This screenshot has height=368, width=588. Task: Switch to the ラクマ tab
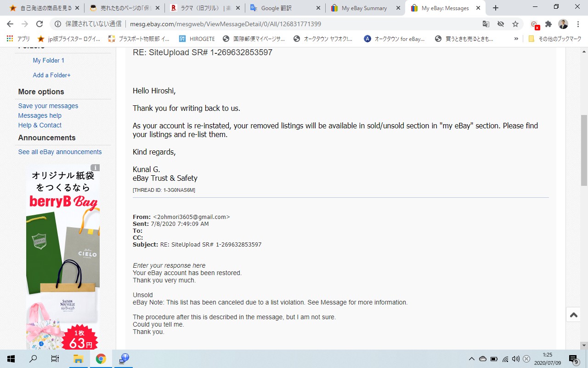pos(204,8)
